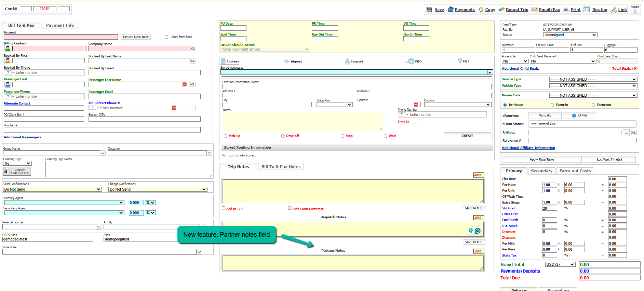The image size is (644, 291).
Task: Open the Additional Passengers link
Action: (23, 137)
